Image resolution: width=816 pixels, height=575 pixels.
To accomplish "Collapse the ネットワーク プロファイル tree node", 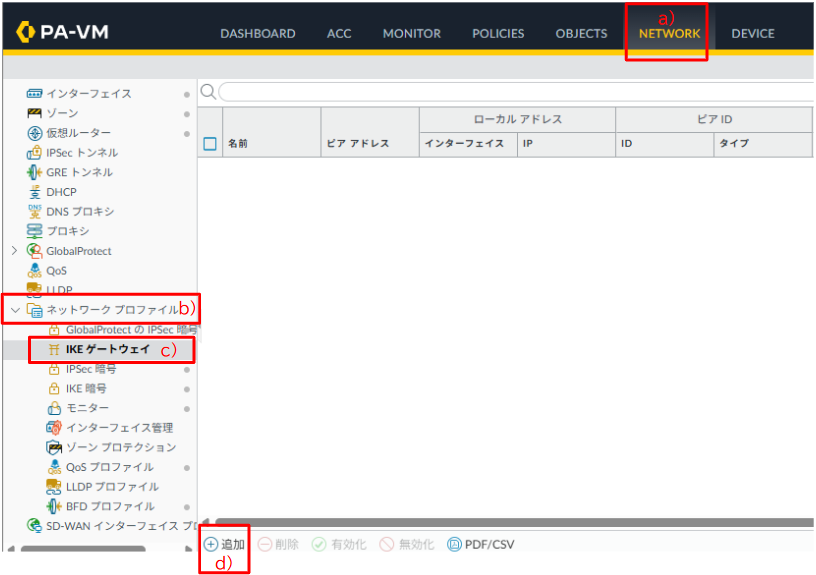I will click(x=15, y=310).
